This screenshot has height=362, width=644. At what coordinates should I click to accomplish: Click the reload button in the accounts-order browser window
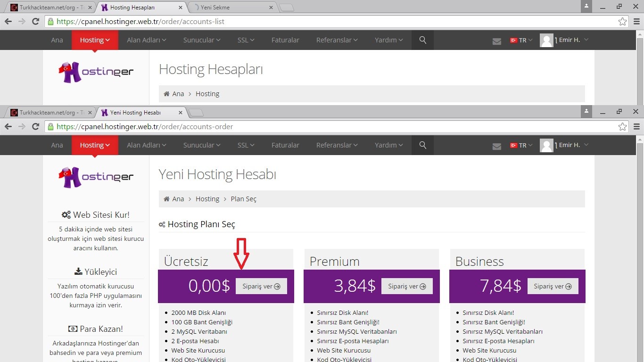[35, 126]
